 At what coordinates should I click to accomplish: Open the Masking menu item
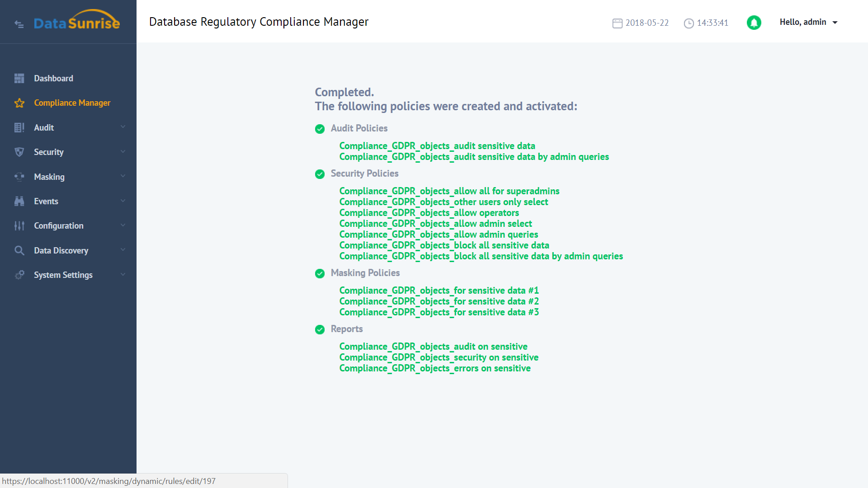click(x=49, y=177)
